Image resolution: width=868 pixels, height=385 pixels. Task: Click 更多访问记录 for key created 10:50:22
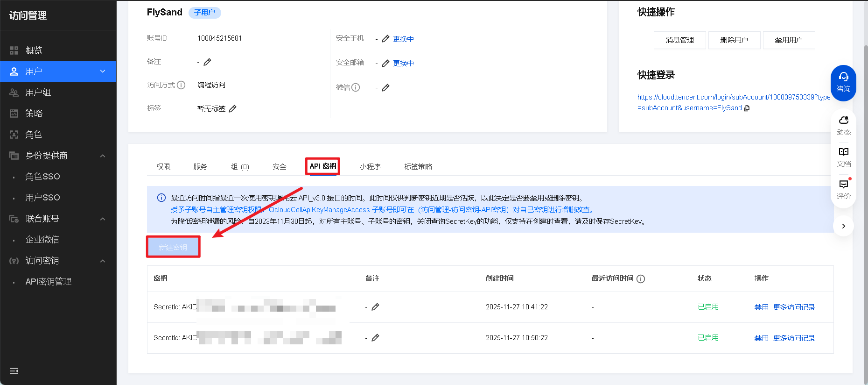click(x=794, y=338)
